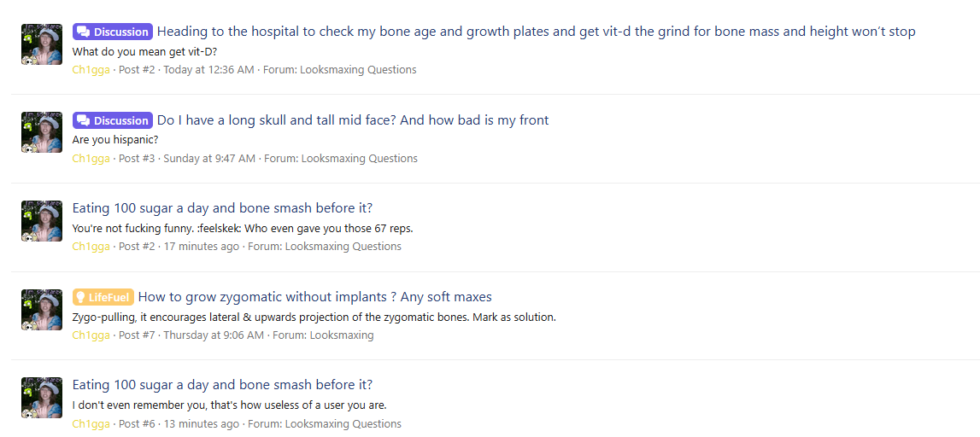This screenshot has width=980, height=437.
Task: Open the avatar next to 'Are you hispanic?'
Action: pos(42,132)
